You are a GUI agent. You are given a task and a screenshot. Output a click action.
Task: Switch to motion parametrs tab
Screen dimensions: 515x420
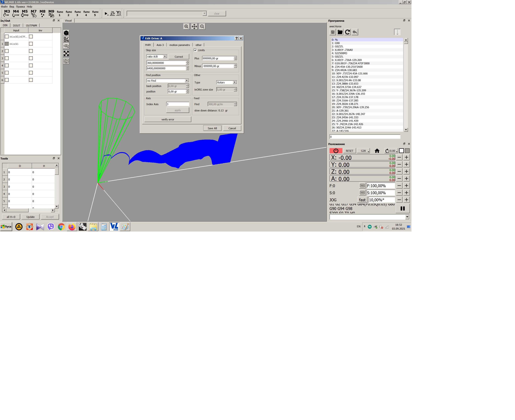(179, 45)
